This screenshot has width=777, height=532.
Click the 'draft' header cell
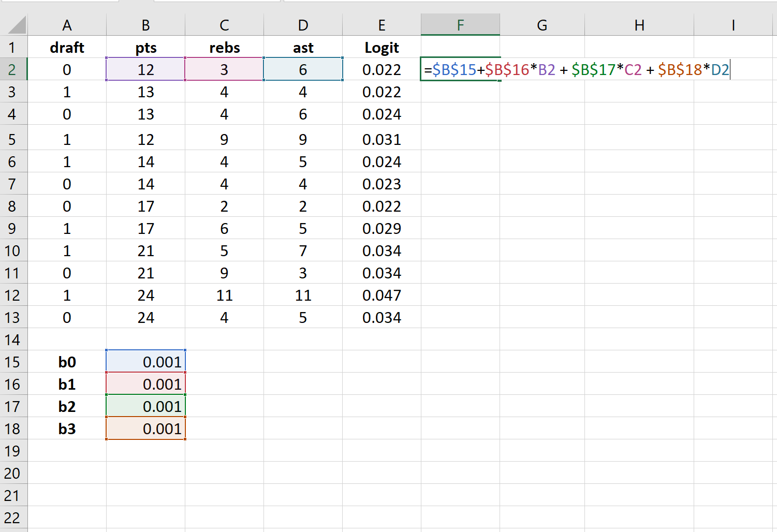[67, 48]
